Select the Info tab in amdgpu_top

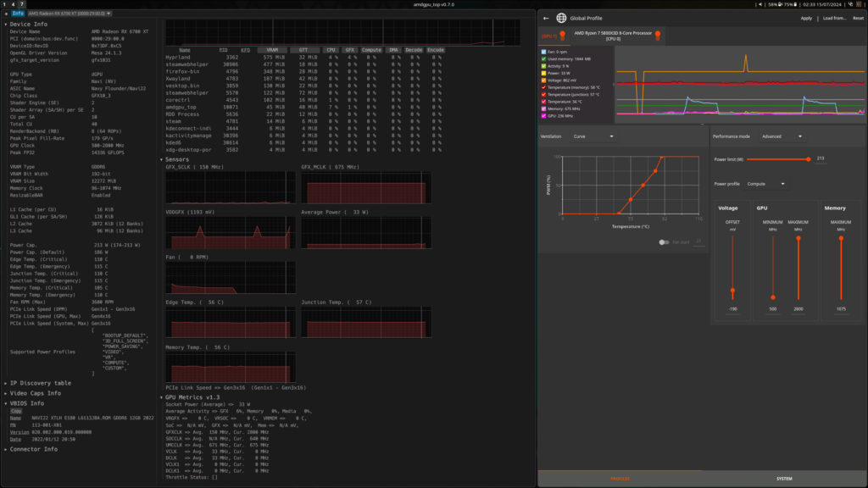pyautogui.click(x=18, y=14)
